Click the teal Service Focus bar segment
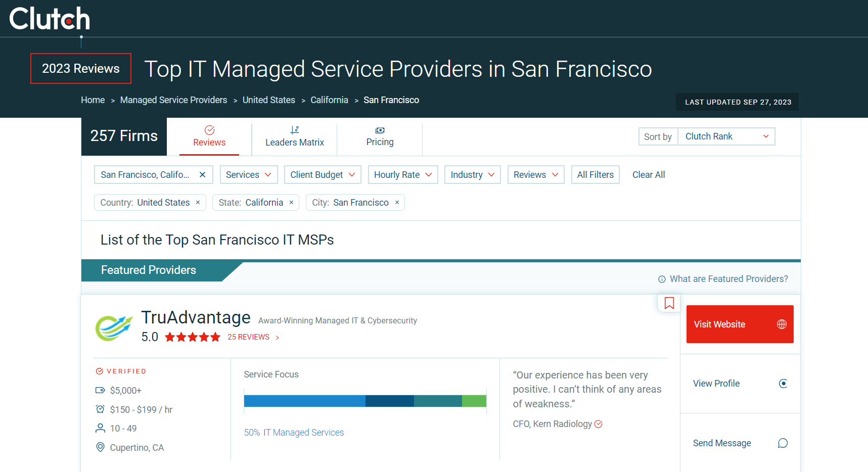Screen dimensions: 868x472 [x=438, y=401]
